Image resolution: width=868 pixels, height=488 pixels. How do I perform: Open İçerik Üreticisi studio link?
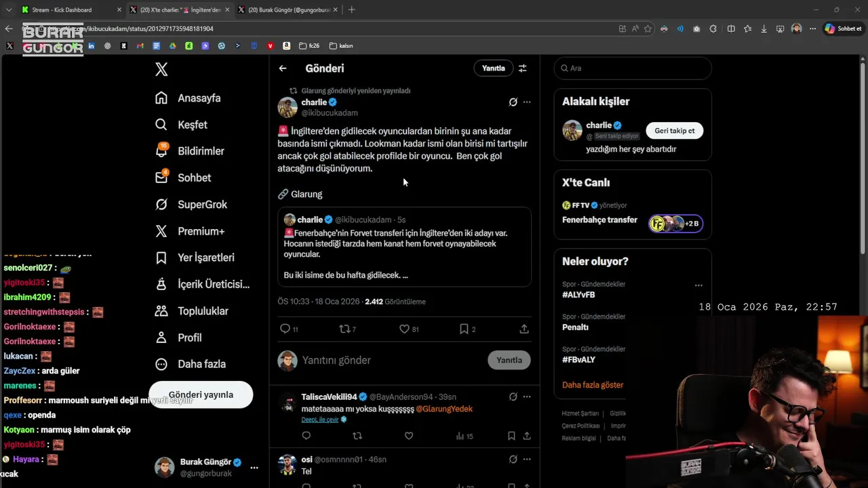tap(202, 284)
